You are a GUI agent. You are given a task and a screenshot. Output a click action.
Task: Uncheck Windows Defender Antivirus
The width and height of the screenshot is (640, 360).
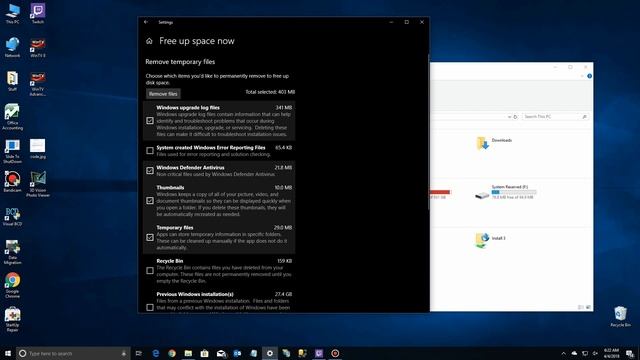(x=150, y=171)
